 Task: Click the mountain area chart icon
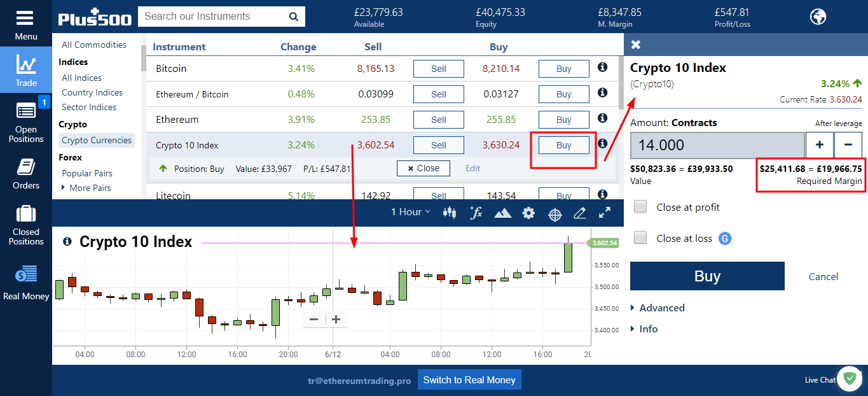502,213
